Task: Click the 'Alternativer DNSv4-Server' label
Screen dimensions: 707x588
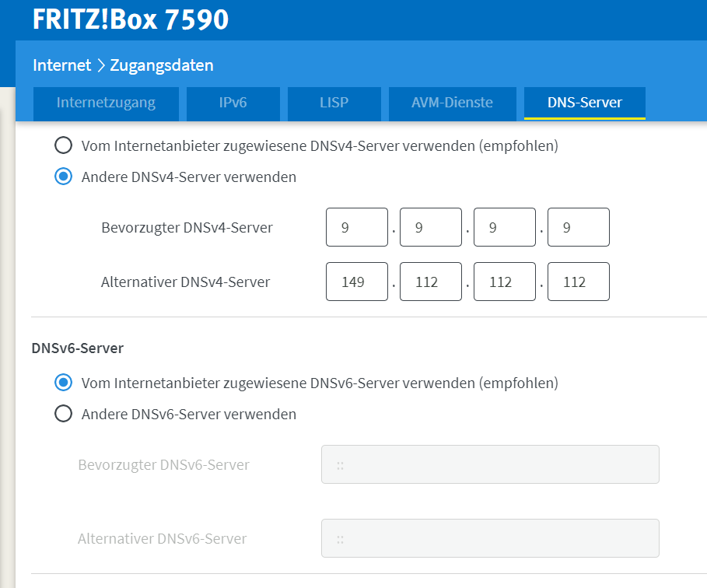Action: (185, 282)
